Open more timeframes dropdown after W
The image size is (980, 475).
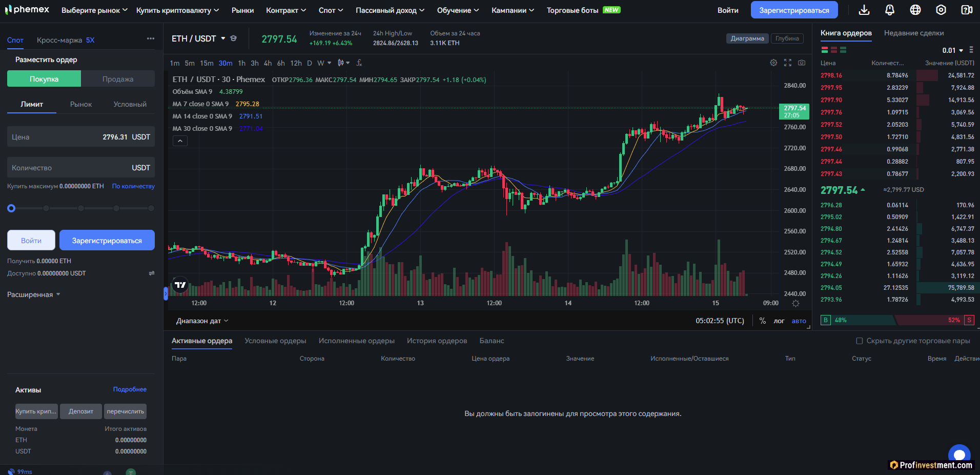coord(329,63)
